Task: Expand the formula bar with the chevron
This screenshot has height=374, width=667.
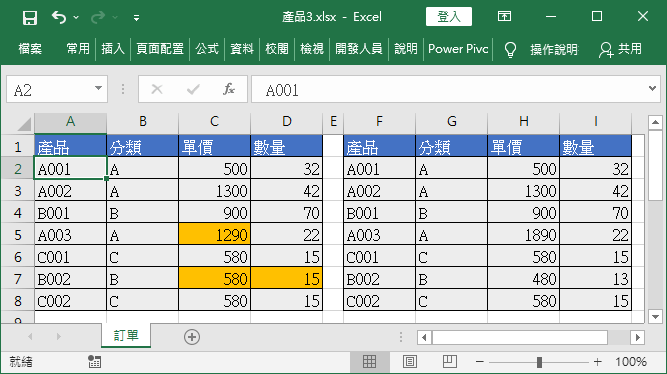Action: [x=653, y=89]
